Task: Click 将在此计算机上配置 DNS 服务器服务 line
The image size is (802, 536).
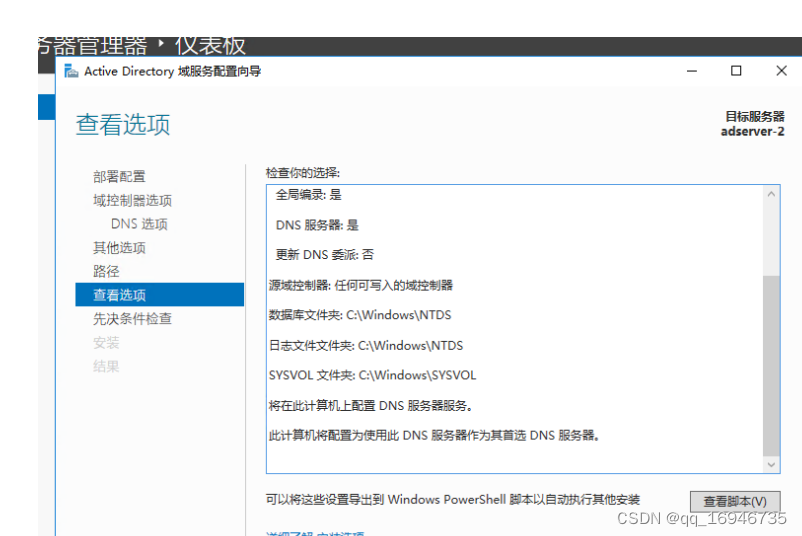Action: [x=371, y=406]
